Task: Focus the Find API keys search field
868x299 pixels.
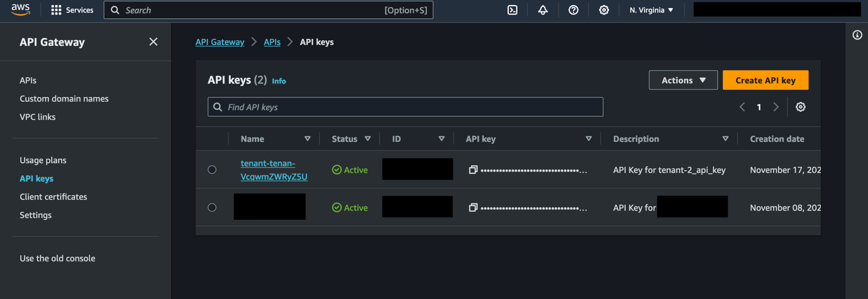Action: [x=406, y=107]
